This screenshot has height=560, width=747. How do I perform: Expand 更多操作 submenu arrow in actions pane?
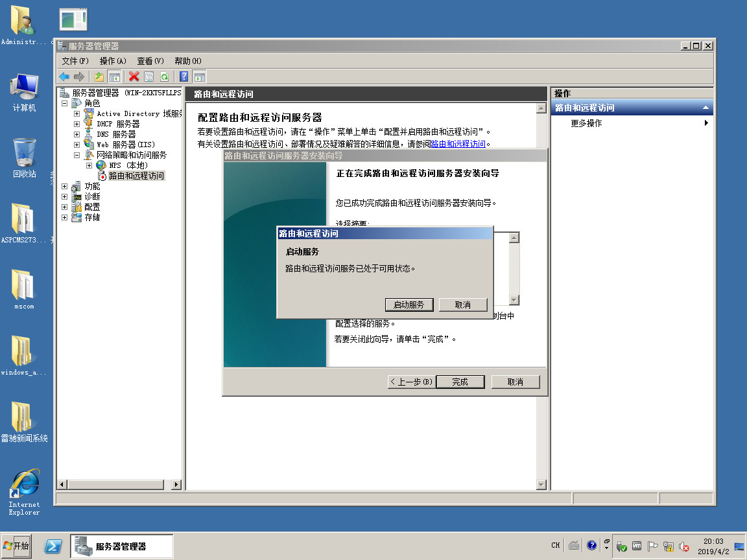705,123
